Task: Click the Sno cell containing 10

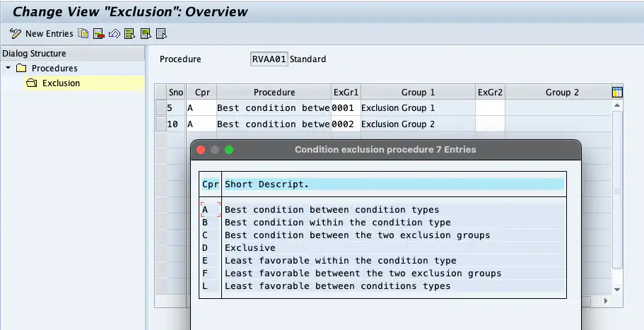Action: click(176, 124)
